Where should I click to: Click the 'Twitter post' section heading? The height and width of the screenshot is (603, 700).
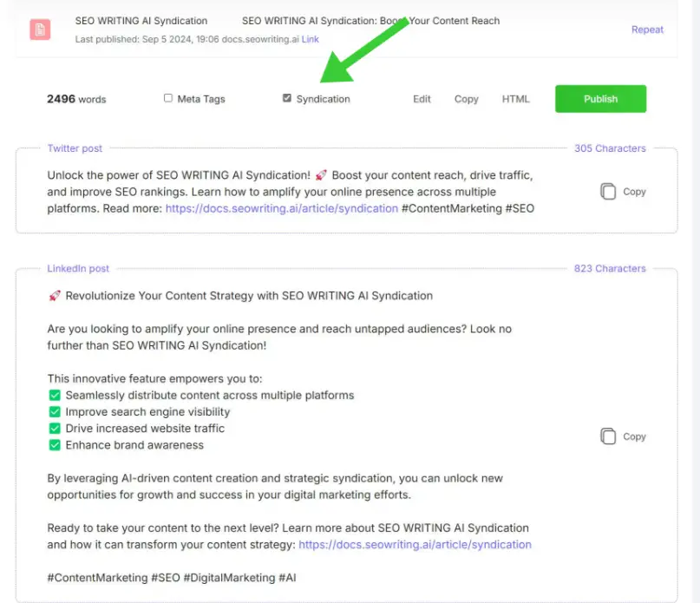pos(75,148)
